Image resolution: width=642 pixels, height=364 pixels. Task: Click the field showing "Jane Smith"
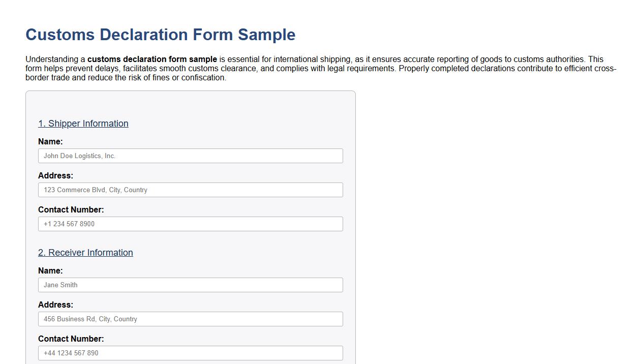[190, 285]
